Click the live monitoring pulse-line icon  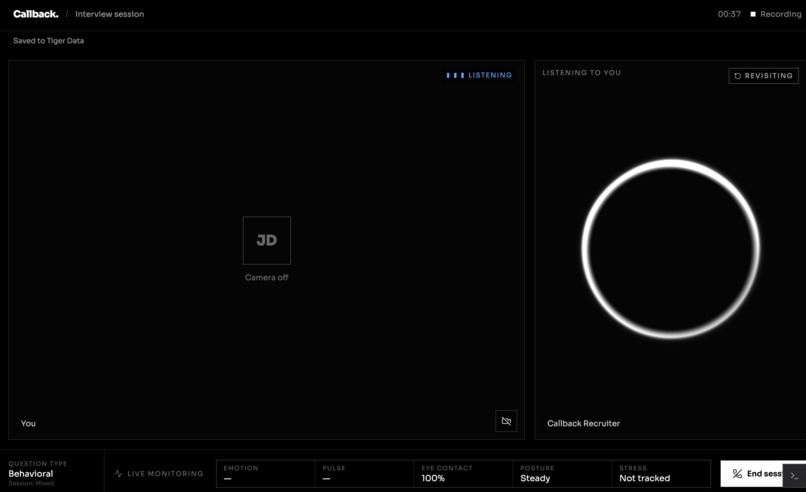[118, 473]
